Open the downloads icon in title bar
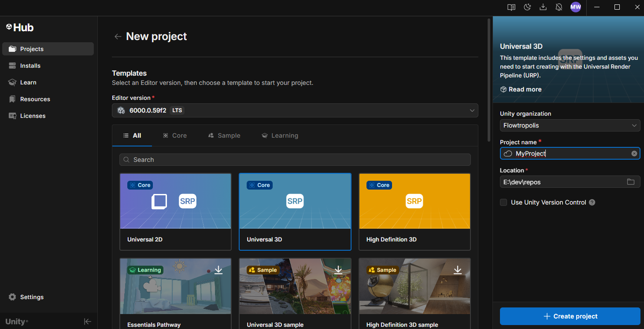The height and width of the screenshot is (329, 644). [x=543, y=7]
